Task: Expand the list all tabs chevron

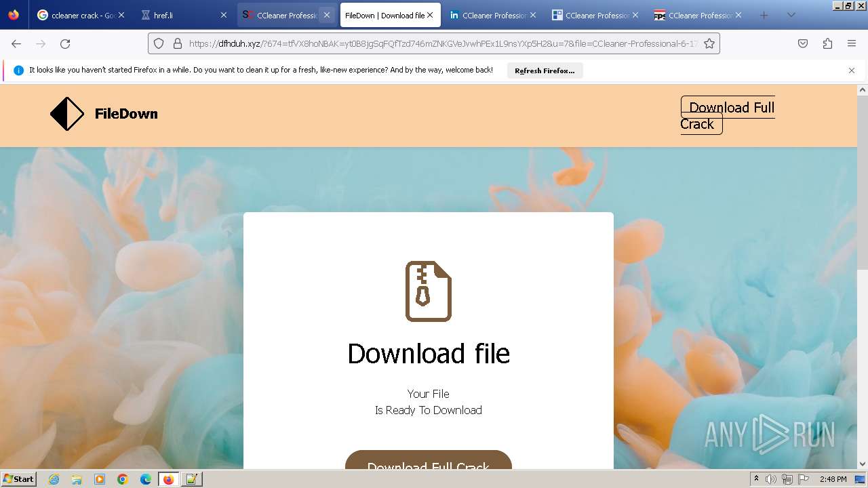Action: [791, 15]
